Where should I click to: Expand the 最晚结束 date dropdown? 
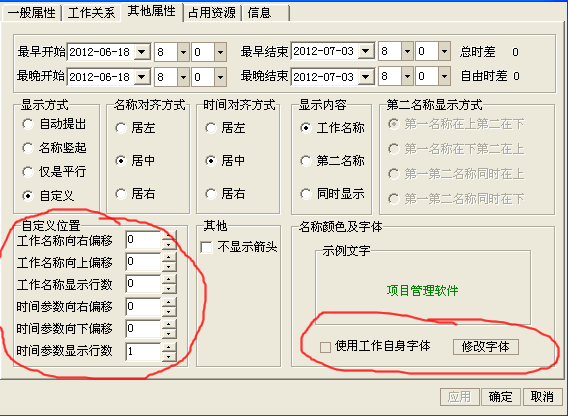pos(366,76)
